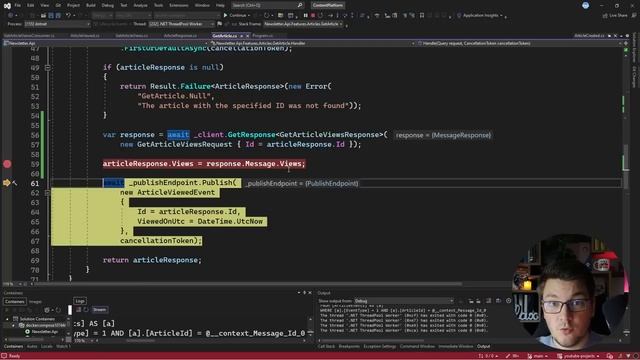Click the Undo toolbar icon
Image resolution: width=640 pixels, height=360 pixels.
click(x=68, y=16)
